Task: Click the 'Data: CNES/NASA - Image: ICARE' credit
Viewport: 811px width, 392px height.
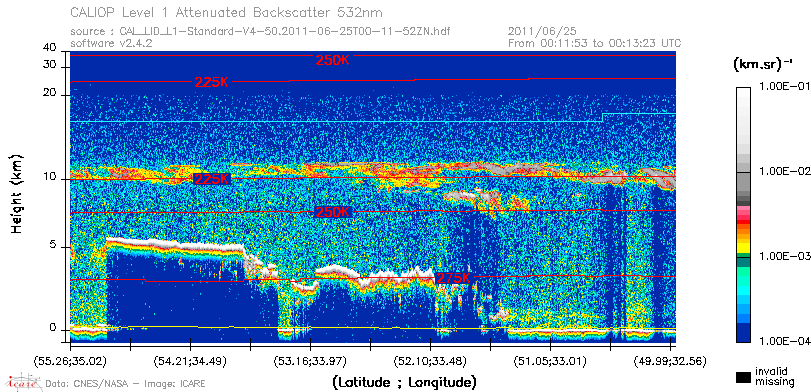Action: pos(126,384)
